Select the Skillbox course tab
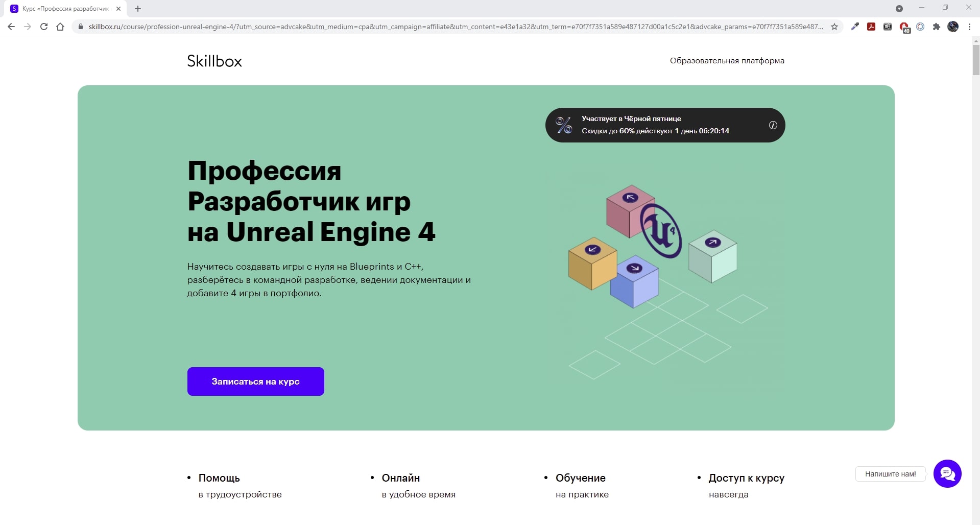980x525 pixels. [65, 9]
